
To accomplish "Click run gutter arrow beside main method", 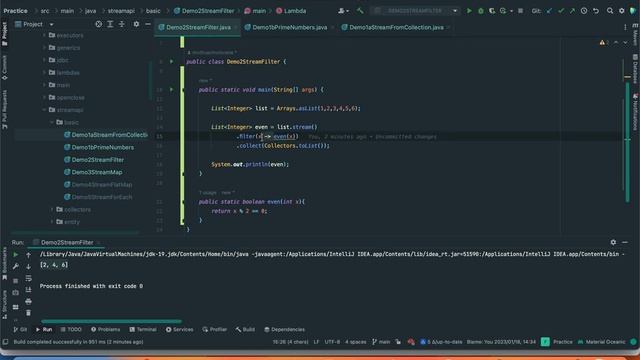I will click(x=171, y=89).
